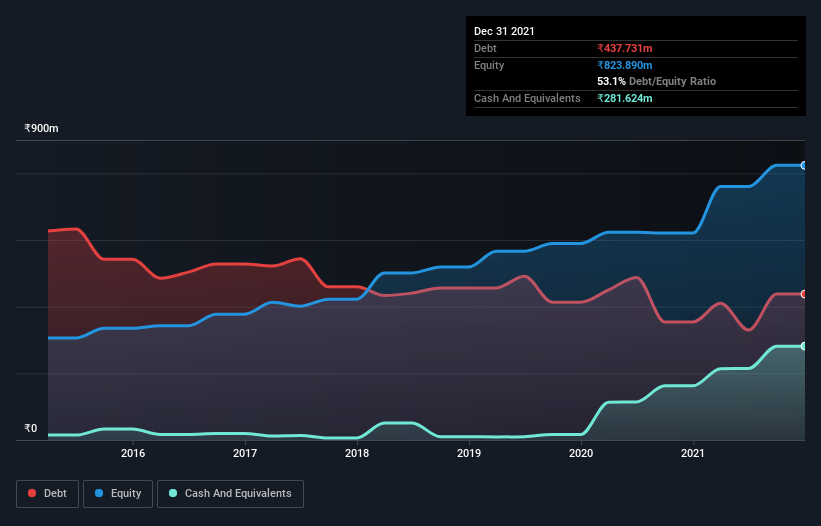Click the teal Cash And Equivalents legend dot

[173, 493]
